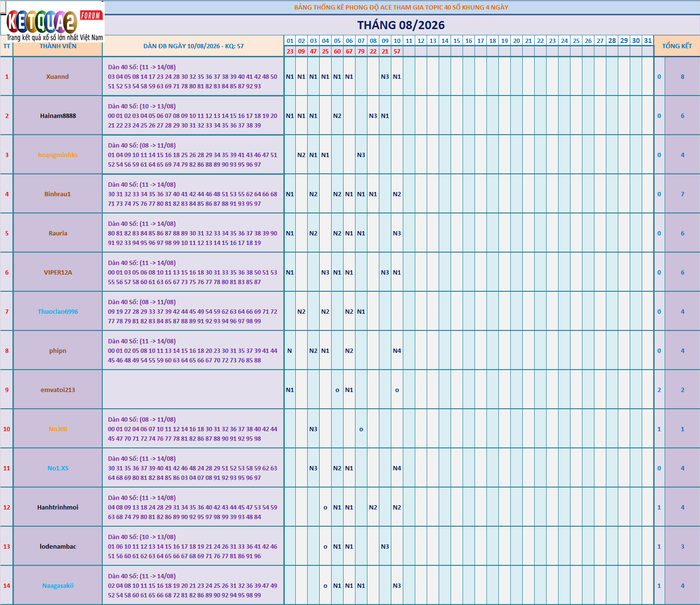Viewport: 700px width, 605px height.
Task: Select the 'THÀNH VIÊN' column header
Action: 58,46
